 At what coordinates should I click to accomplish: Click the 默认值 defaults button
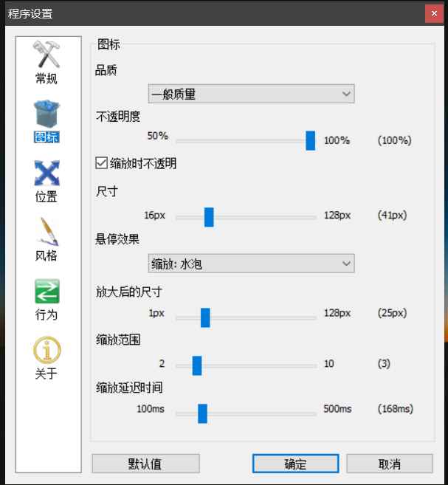145,464
